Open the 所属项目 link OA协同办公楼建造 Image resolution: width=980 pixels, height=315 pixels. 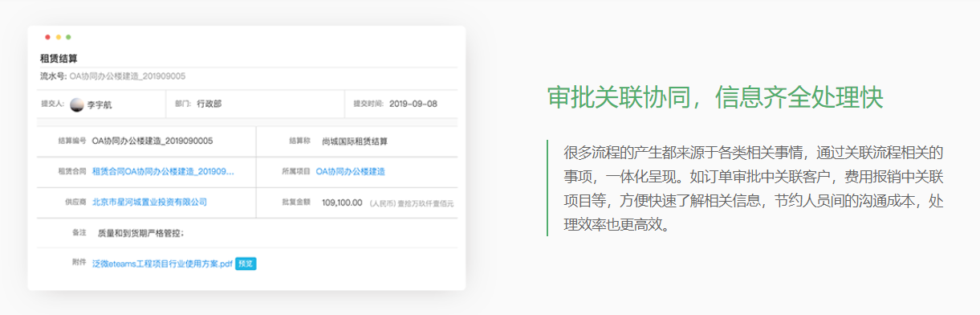tap(350, 172)
